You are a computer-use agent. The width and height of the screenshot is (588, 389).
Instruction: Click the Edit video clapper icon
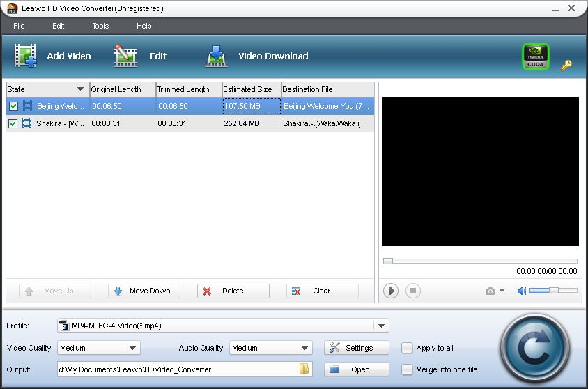(125, 56)
